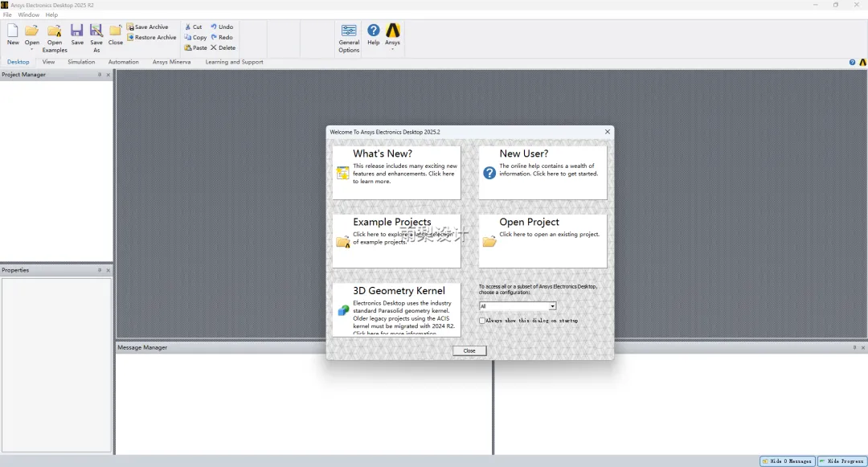Pin the Project Manager panel
868x467 pixels.
(x=100, y=75)
